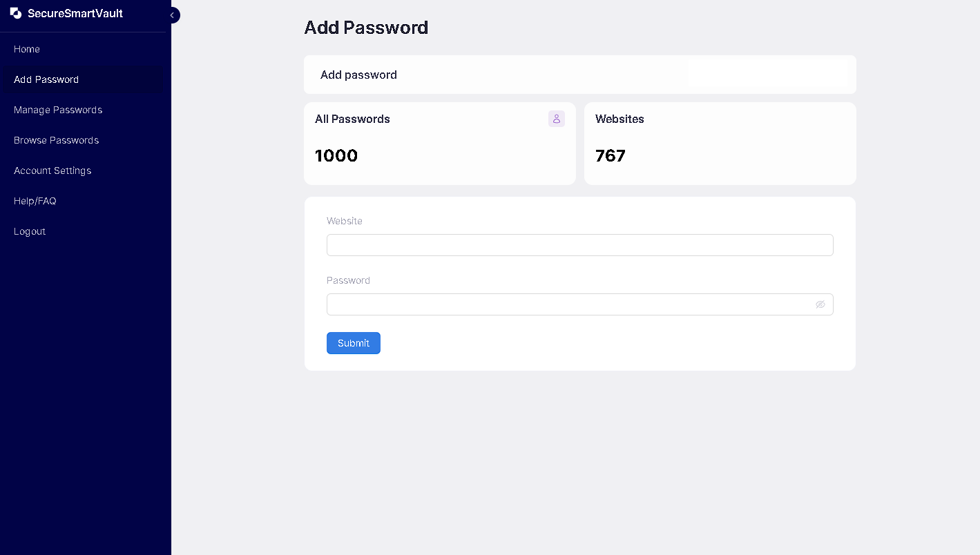
Task: Open Browse Passwords in the sidebar
Action: click(x=56, y=140)
